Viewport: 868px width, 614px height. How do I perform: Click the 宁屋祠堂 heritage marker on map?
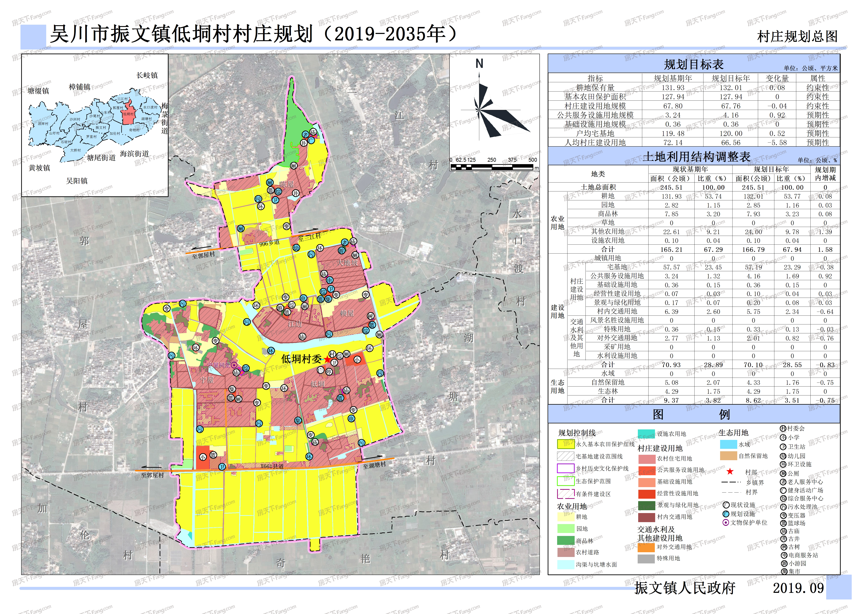click(234, 365)
